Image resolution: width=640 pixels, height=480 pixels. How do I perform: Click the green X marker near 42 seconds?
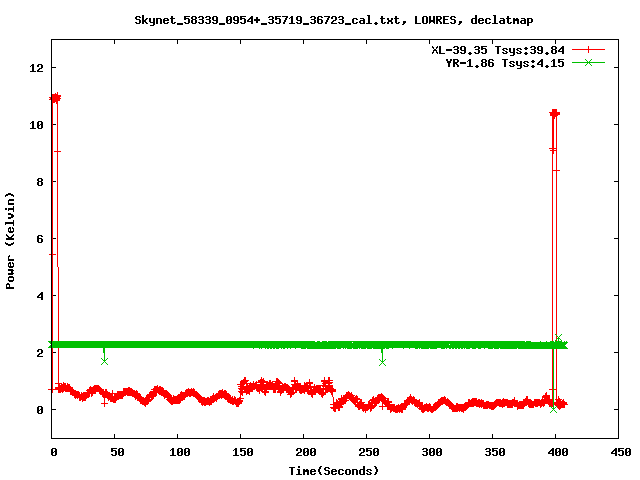pos(104,361)
